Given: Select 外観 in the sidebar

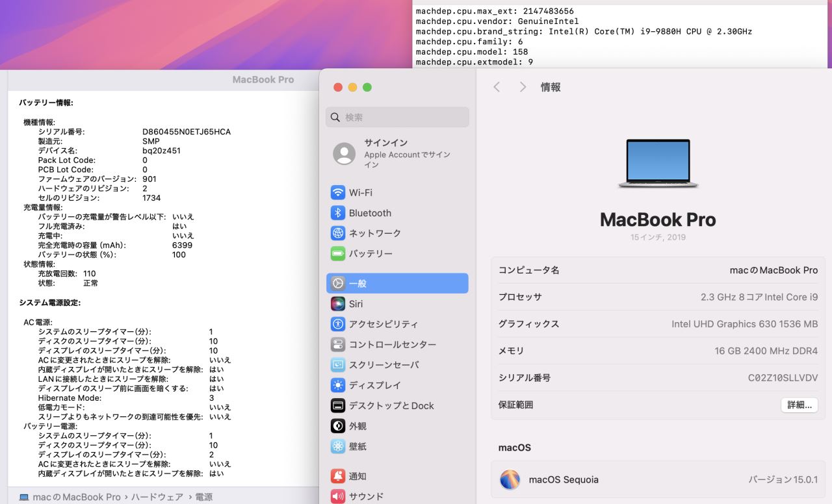Looking at the screenshot, I should coord(357,426).
